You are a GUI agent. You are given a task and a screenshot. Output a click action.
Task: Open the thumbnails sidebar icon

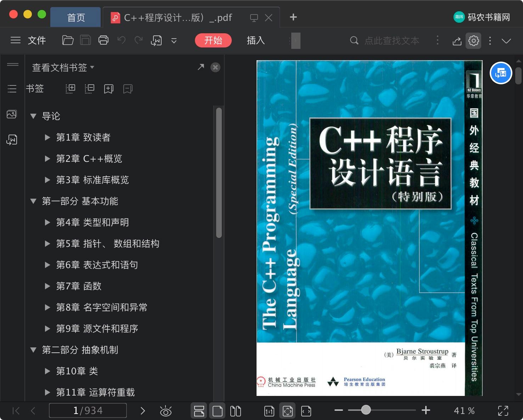[12, 114]
